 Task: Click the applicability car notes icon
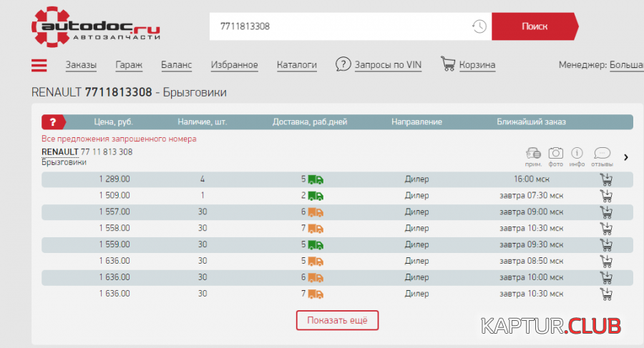click(533, 154)
